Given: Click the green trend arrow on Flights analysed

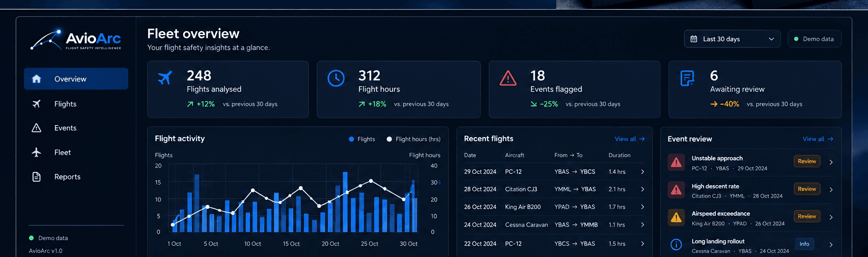Looking at the screenshot, I should pos(190,104).
